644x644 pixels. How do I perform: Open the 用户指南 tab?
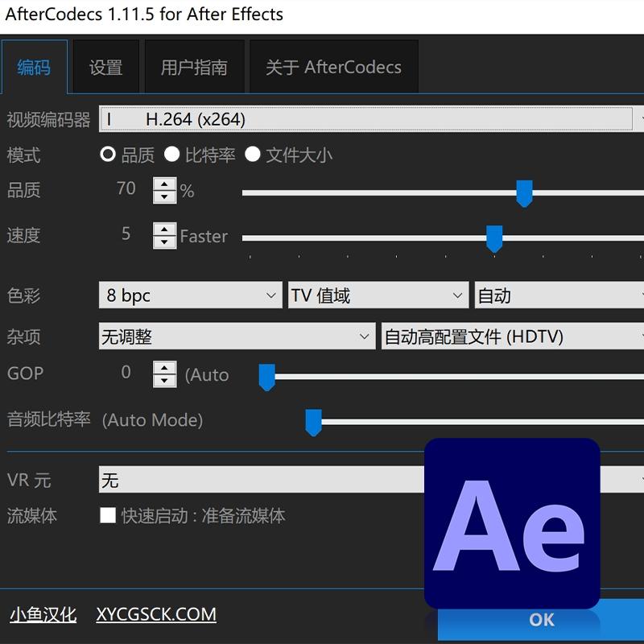tap(194, 67)
